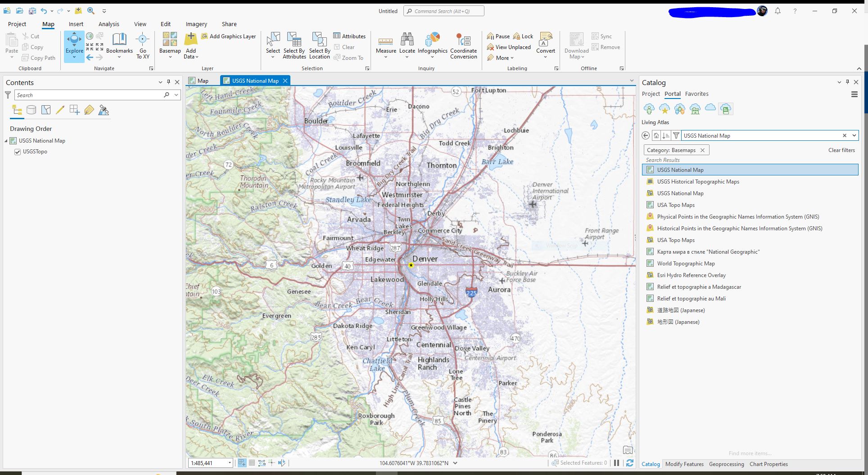Screen dimensions: 868x475
Task: Toggle Pause in the Labeling group
Action: (x=499, y=36)
